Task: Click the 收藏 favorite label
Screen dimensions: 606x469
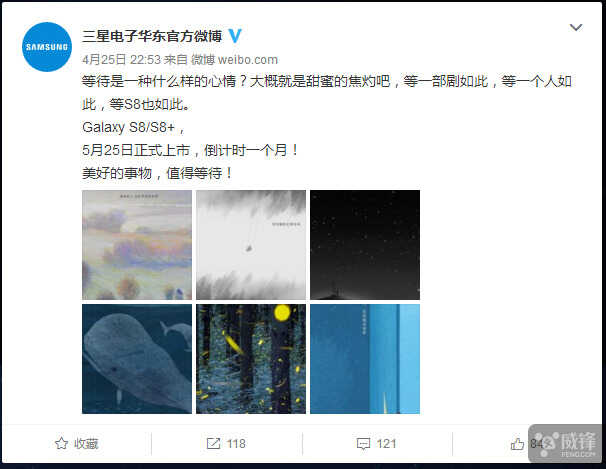Action: 86,444
